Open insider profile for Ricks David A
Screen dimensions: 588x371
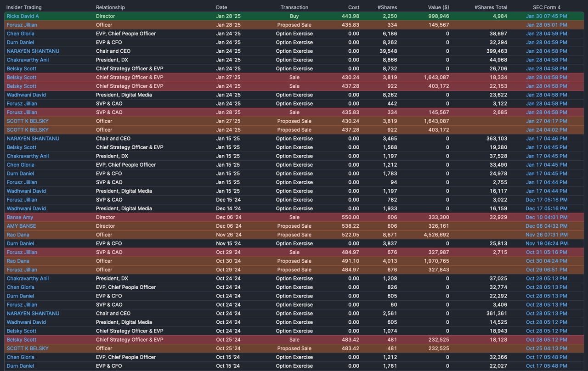pyautogui.click(x=23, y=16)
